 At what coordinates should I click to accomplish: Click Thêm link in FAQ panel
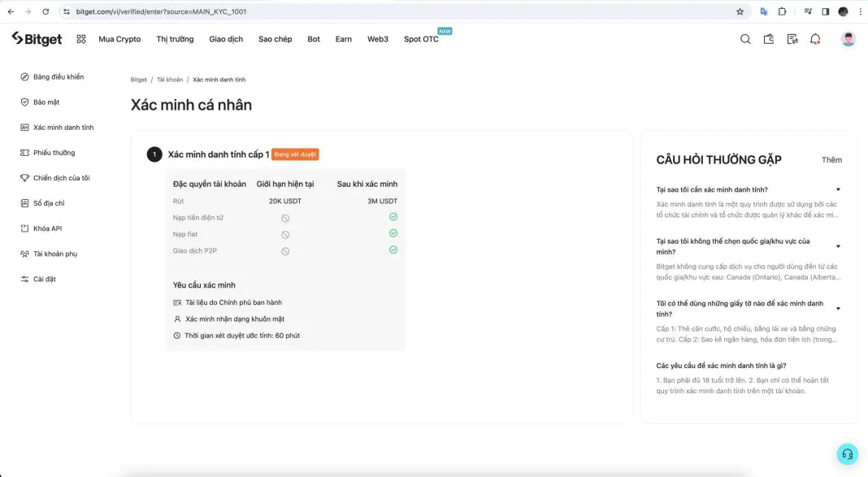[x=831, y=160]
